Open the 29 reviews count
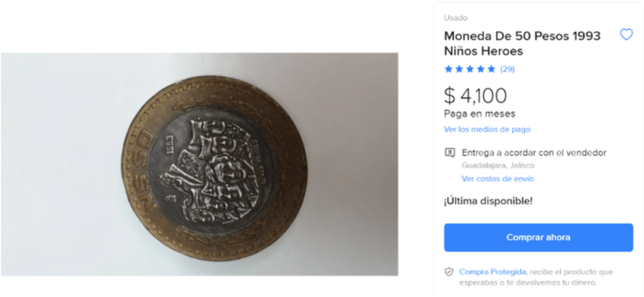Viewport: 644px width, 297px height. pos(507,69)
